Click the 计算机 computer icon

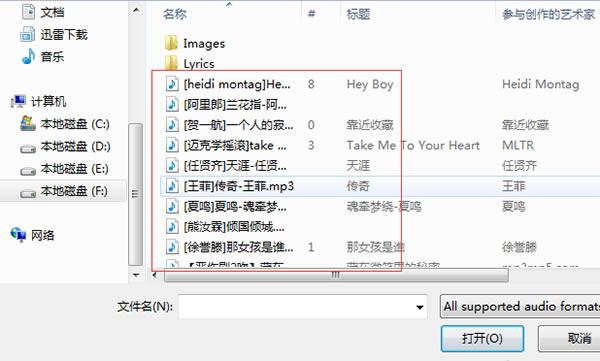(x=18, y=101)
